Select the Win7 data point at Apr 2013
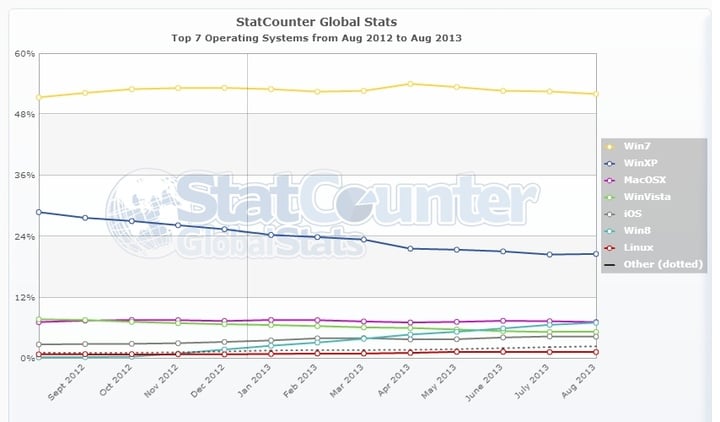 (x=410, y=84)
